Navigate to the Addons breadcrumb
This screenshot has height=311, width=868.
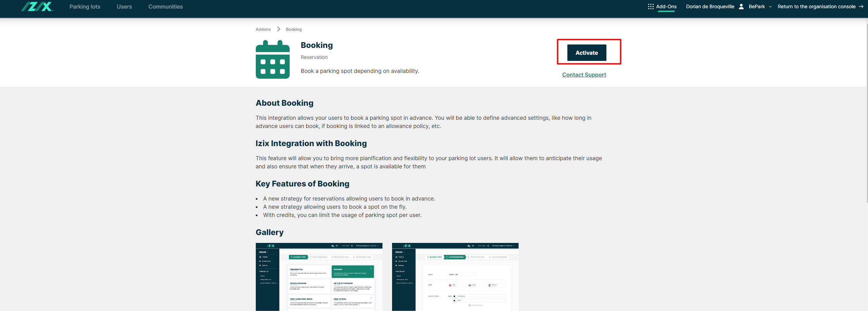point(263,29)
